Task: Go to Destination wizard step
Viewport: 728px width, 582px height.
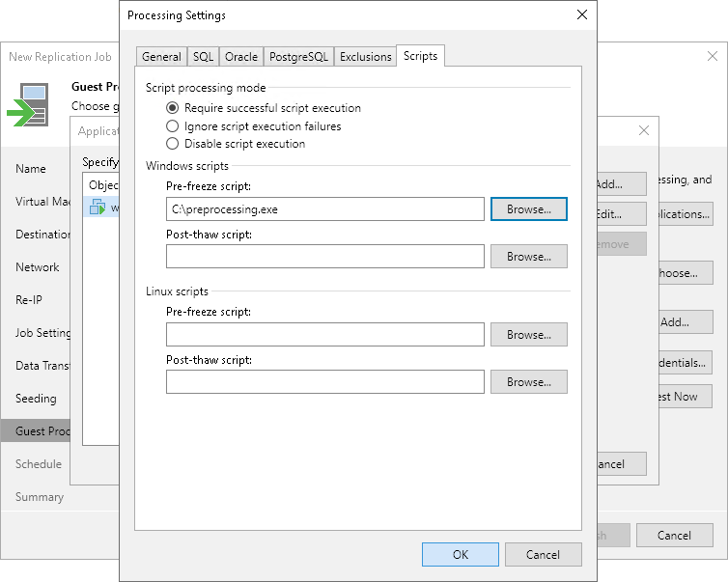Action: click(42, 235)
